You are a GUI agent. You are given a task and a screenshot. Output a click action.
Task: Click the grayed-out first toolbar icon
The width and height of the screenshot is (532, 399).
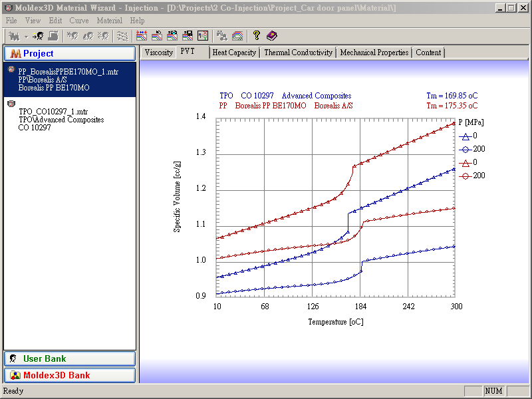[14, 36]
